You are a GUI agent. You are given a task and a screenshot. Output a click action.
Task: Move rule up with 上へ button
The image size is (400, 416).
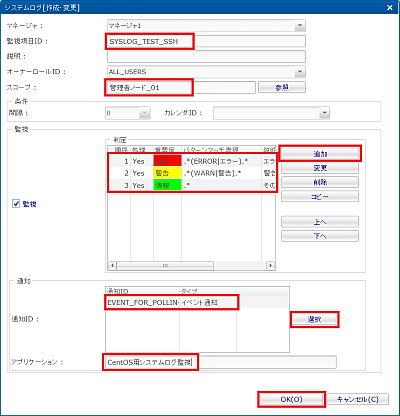pos(320,222)
